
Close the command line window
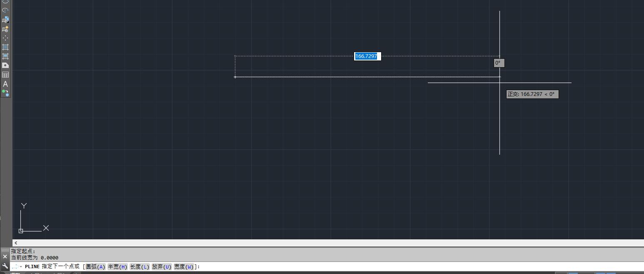pos(5,257)
